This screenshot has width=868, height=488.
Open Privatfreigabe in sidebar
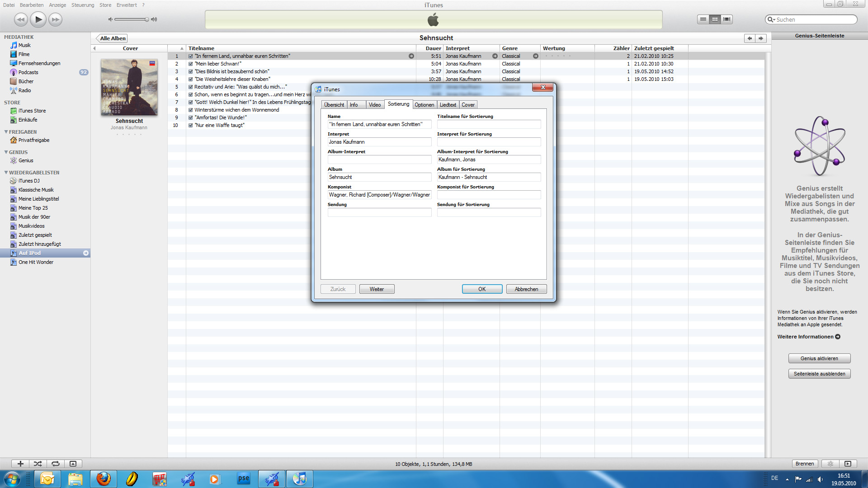click(34, 140)
